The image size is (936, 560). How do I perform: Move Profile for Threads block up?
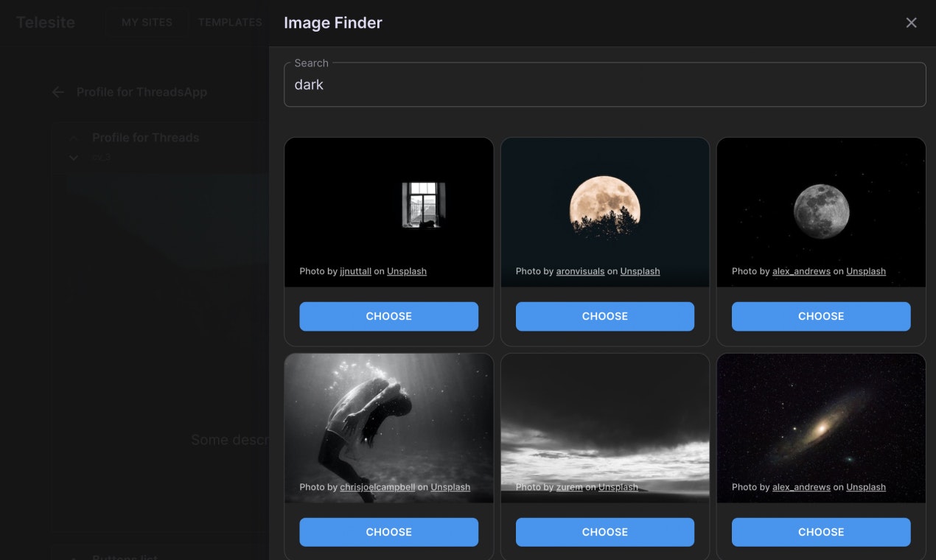74,138
